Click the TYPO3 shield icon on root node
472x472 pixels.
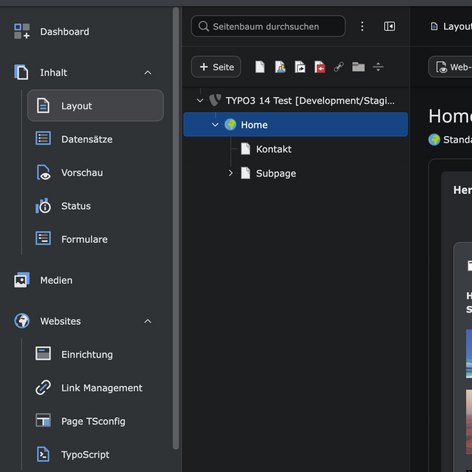click(x=215, y=100)
